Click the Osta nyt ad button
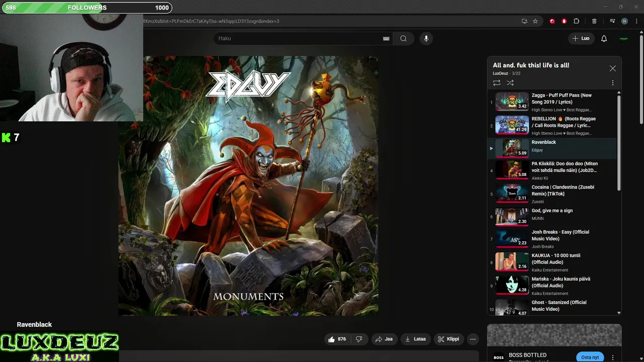 [x=590, y=357]
